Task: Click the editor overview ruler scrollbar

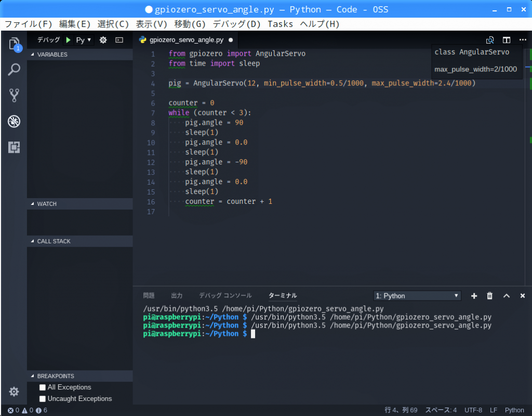Action: (528, 167)
